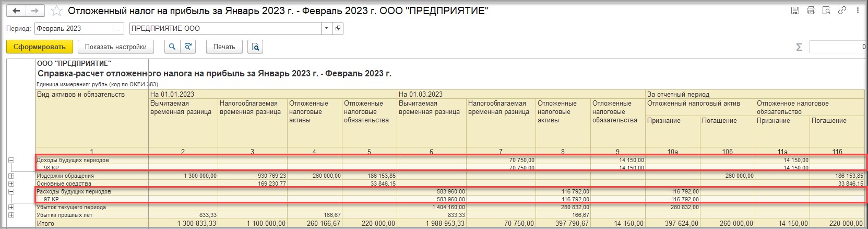
Task: Click the Печать button
Action: pyautogui.click(x=224, y=47)
